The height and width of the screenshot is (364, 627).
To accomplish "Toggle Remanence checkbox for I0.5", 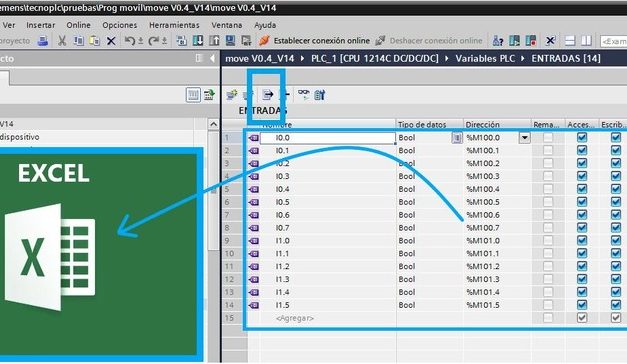I will tap(548, 202).
